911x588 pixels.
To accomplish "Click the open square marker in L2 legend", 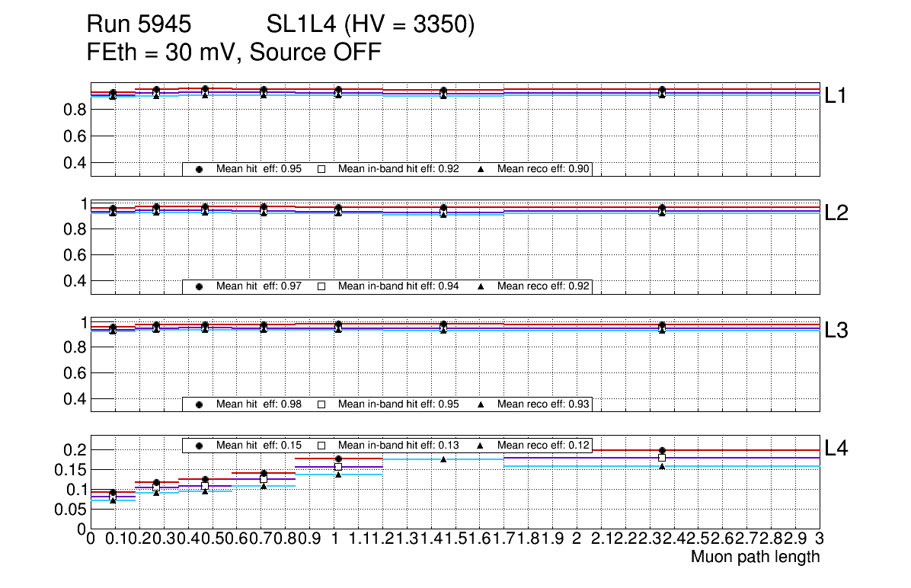I will click(x=321, y=286).
